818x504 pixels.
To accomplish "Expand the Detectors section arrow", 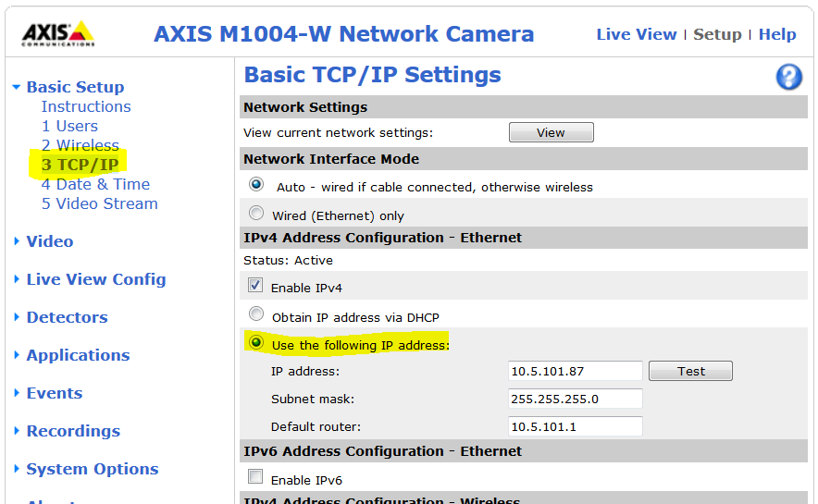I will pyautogui.click(x=18, y=317).
